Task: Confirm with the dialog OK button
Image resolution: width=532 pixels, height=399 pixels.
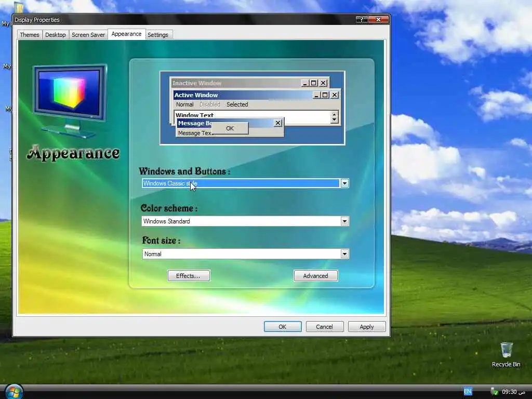Action: tap(283, 326)
